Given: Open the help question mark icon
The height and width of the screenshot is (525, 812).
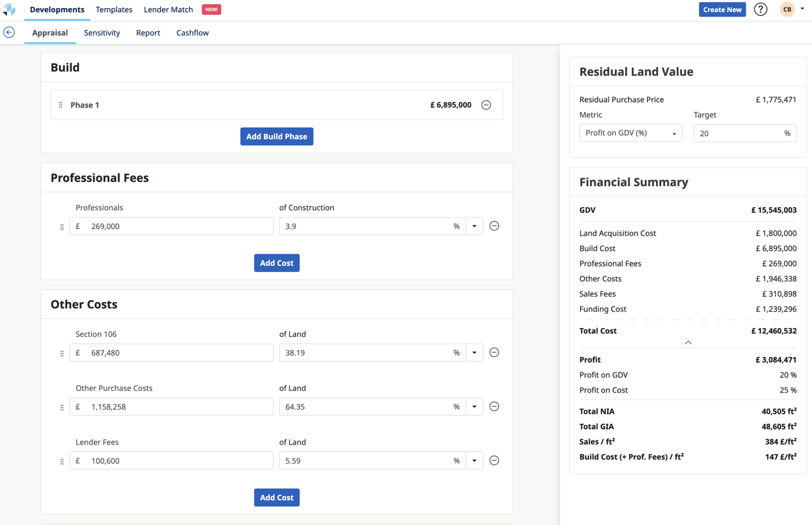Looking at the screenshot, I should pos(760,9).
